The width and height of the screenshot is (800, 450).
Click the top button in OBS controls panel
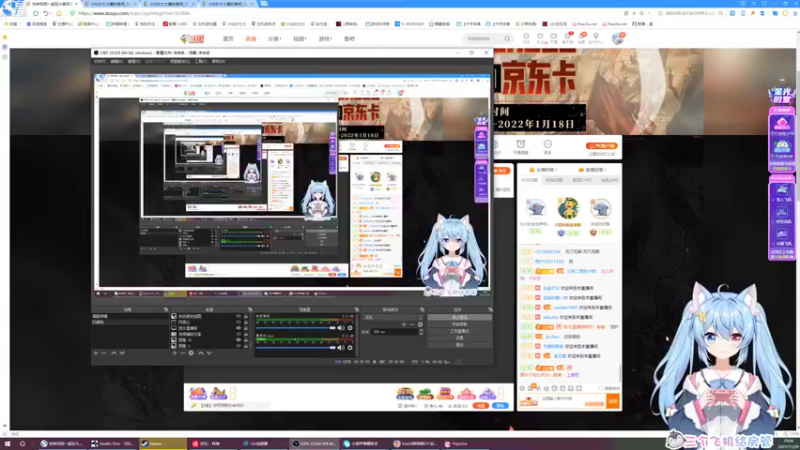click(459, 317)
